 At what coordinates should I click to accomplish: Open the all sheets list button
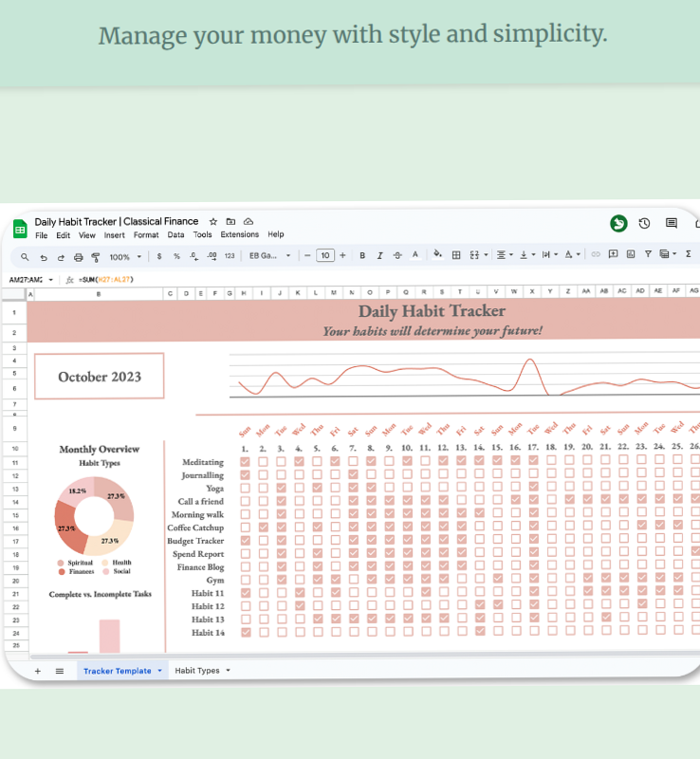60,671
